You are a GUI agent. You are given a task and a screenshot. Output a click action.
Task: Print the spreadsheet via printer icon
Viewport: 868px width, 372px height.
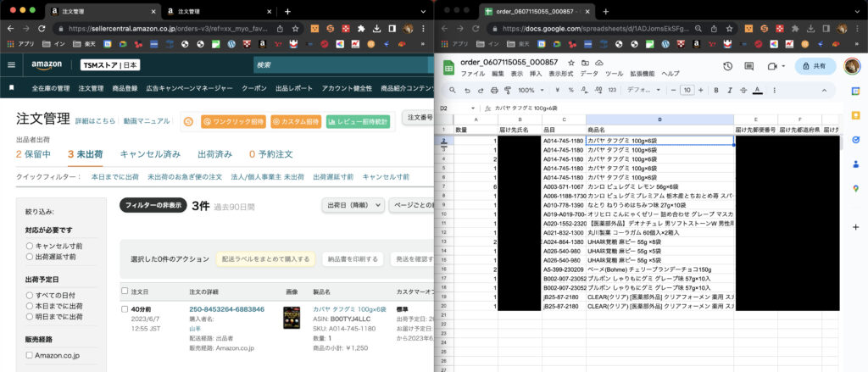(x=494, y=90)
